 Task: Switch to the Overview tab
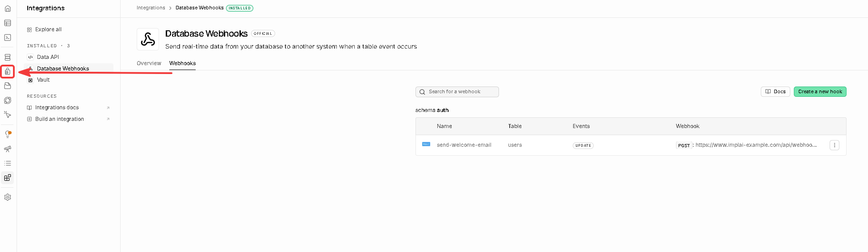click(149, 63)
